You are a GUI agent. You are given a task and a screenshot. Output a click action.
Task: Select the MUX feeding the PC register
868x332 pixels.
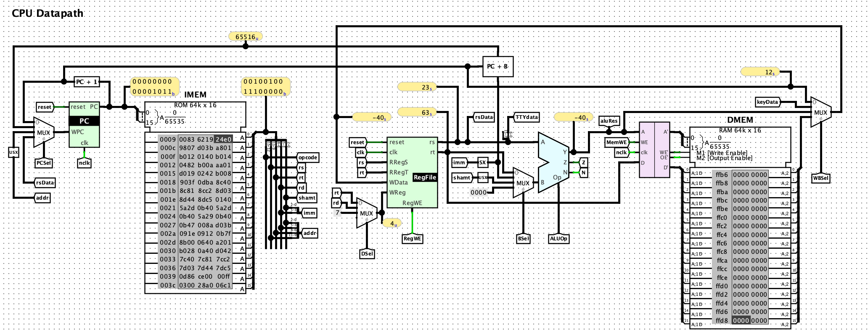tap(44, 132)
